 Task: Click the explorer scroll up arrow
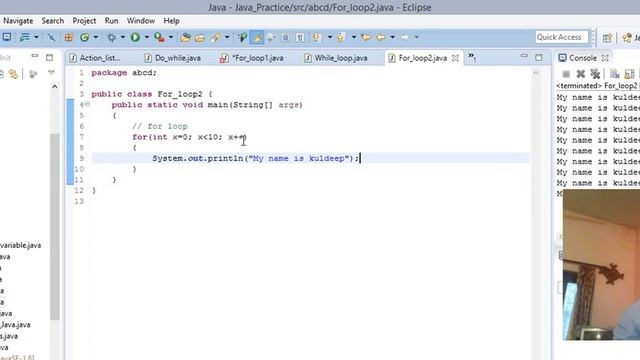pyautogui.click(x=55, y=86)
